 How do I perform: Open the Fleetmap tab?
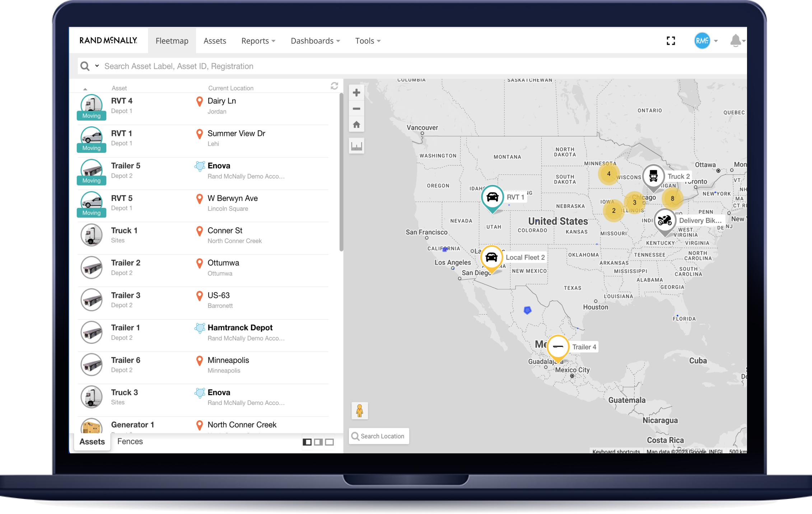pyautogui.click(x=172, y=41)
